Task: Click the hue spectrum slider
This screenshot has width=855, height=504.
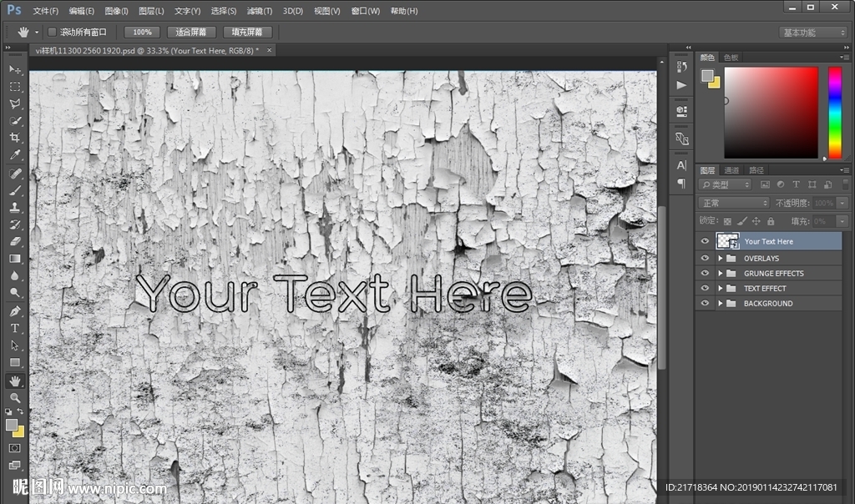Action: (835, 113)
